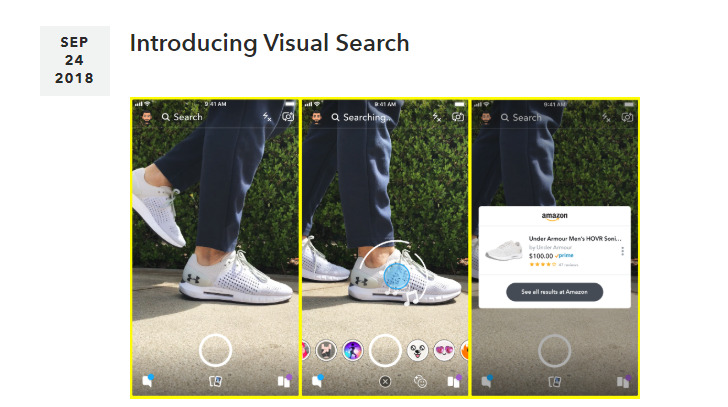Tap the capture shutter button in first phone

click(215, 350)
